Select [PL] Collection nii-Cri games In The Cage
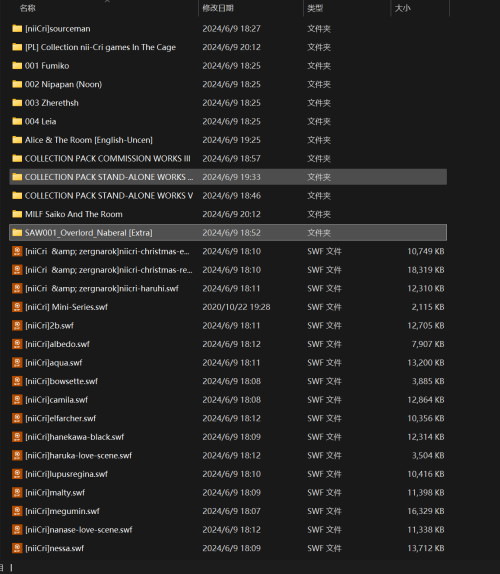This screenshot has height=574, width=500. click(100, 47)
